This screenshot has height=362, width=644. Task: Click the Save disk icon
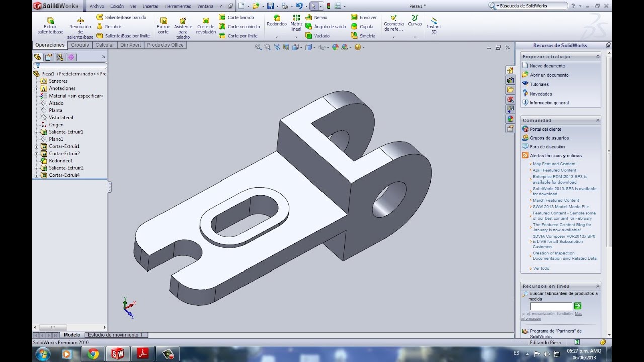(270, 6)
